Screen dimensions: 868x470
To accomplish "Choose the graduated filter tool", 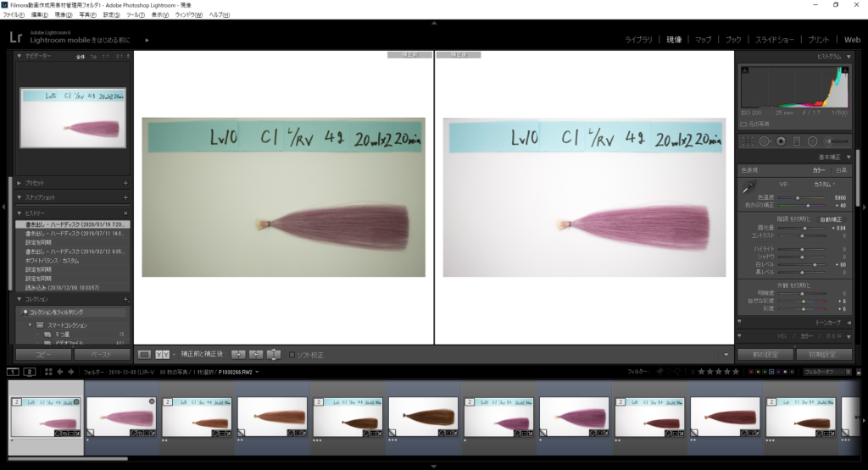I will [797, 141].
